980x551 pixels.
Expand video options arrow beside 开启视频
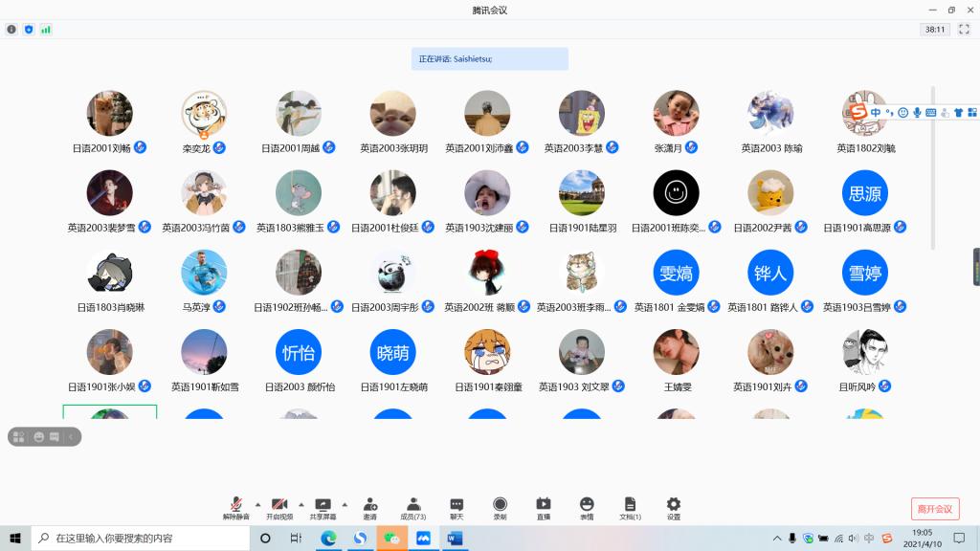click(301, 504)
